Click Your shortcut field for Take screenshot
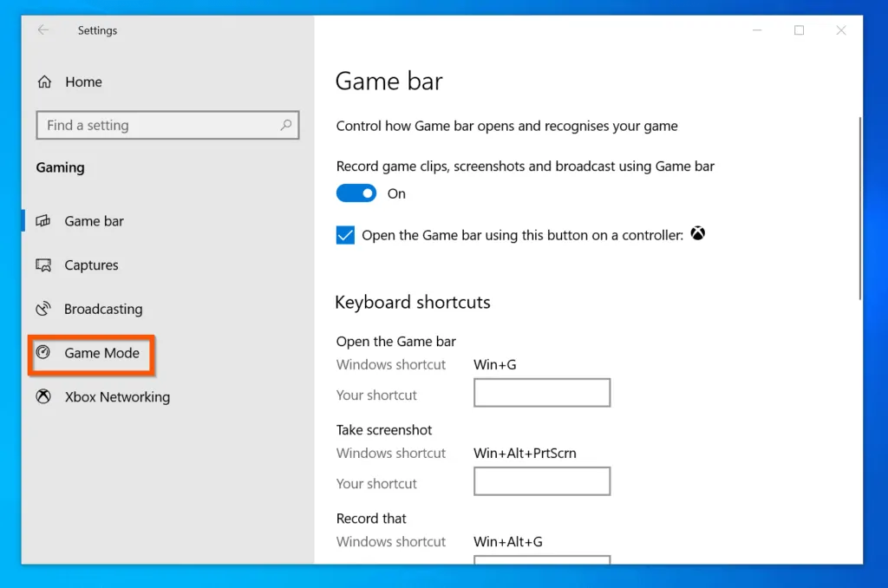 [542, 481]
